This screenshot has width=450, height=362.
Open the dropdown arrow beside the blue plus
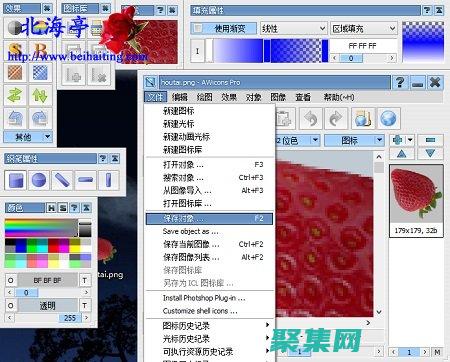(x=410, y=140)
